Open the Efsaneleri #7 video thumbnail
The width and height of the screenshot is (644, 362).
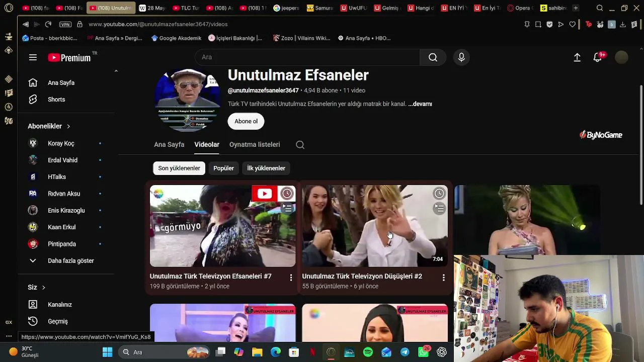222,226
